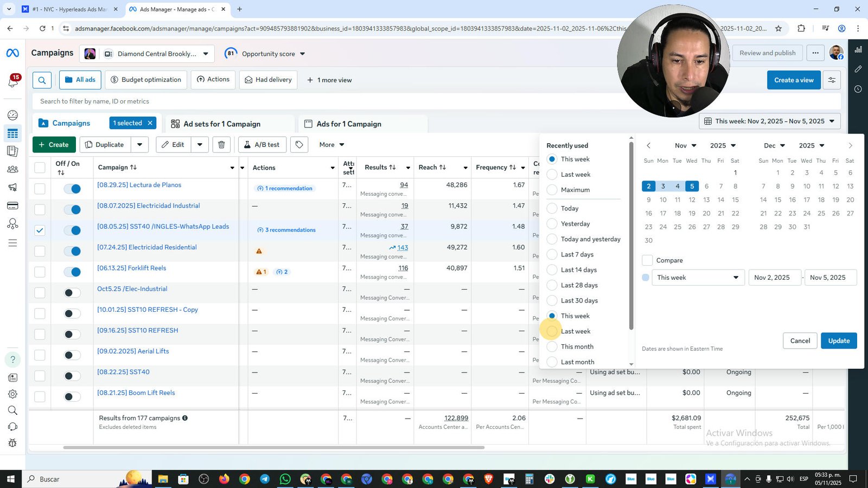Image resolution: width=868 pixels, height=488 pixels.
Task: Open the This week preset combo box
Action: 698,278
